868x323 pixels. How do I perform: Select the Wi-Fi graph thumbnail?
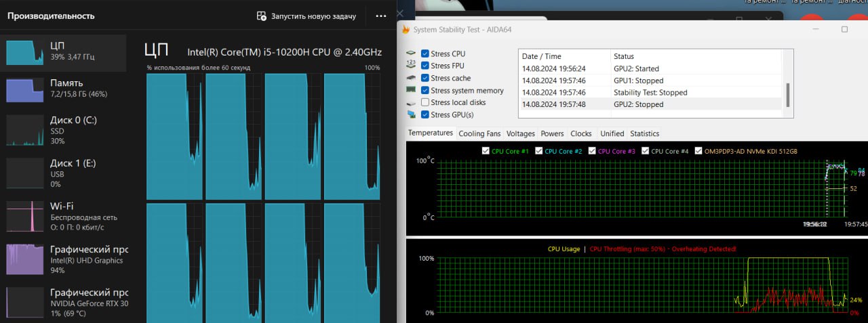pyautogui.click(x=25, y=215)
